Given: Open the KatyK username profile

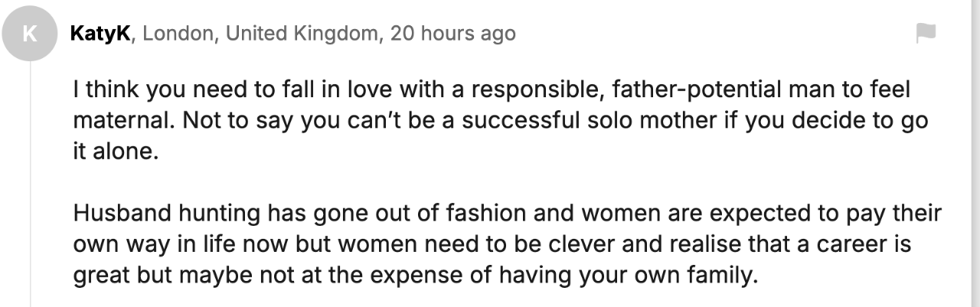Looking at the screenshot, I should click(100, 34).
